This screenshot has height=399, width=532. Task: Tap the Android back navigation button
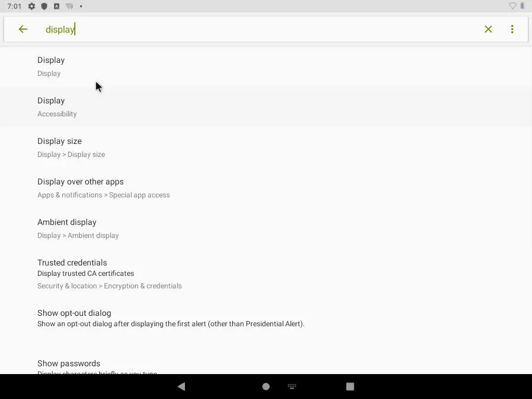click(181, 387)
